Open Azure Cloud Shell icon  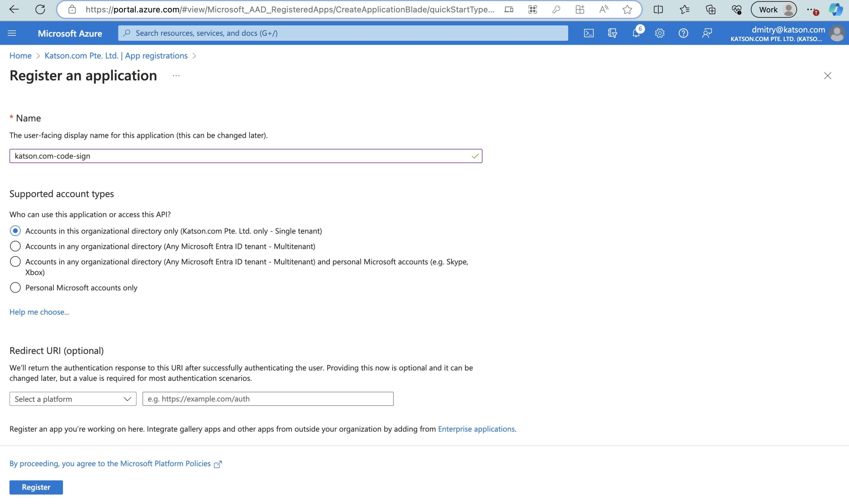588,33
